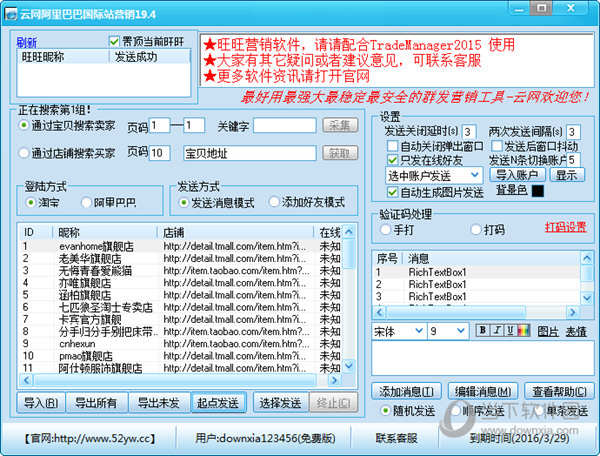This screenshot has height=456, width=600.
Task: Click 官网 http://www.52yw.cc status entry
Action: click(x=89, y=438)
